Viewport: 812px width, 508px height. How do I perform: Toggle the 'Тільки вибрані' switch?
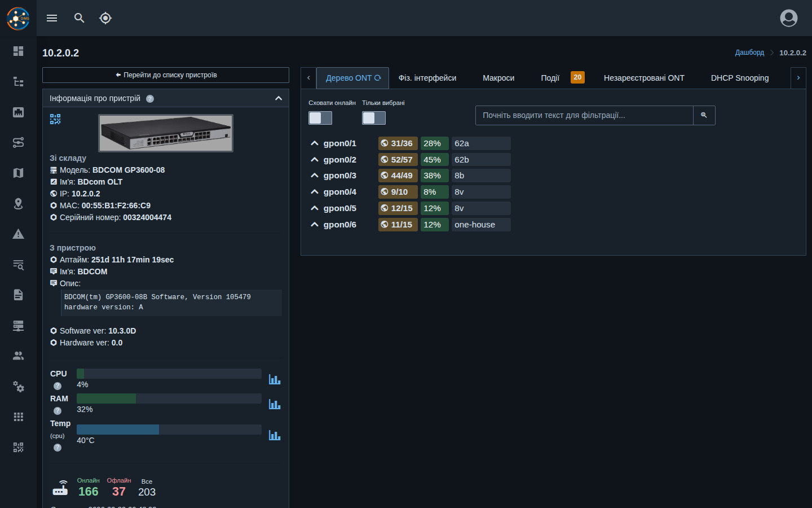374,117
